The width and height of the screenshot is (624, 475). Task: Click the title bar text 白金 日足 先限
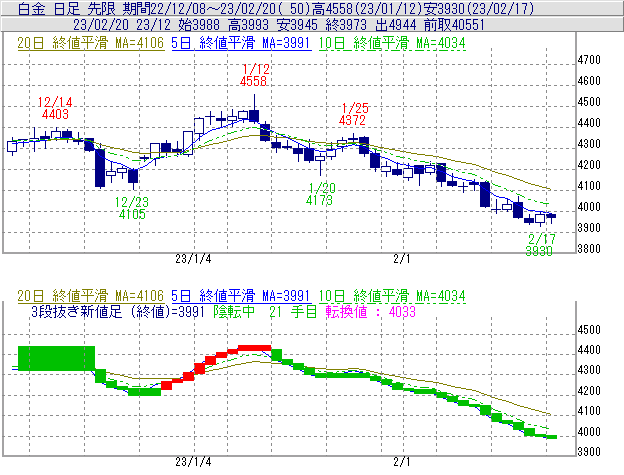click(x=67, y=8)
